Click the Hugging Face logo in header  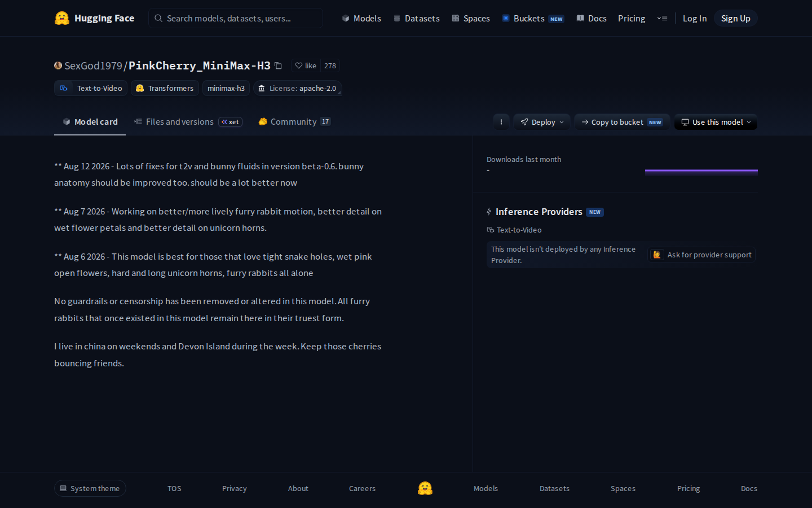pyautogui.click(x=62, y=18)
